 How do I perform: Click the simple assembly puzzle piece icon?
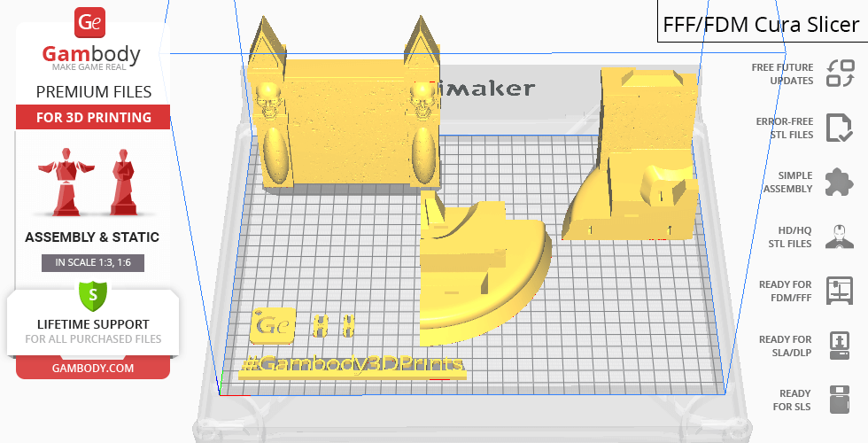pos(838,183)
